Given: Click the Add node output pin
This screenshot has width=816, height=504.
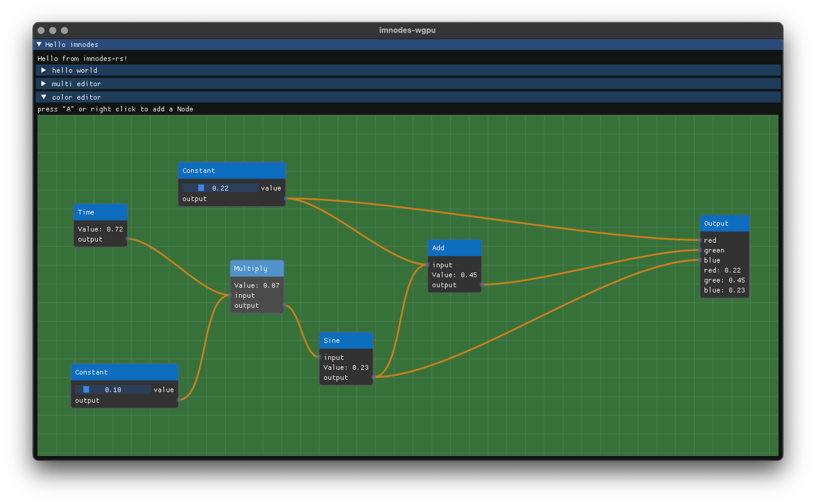Looking at the screenshot, I should click(481, 285).
